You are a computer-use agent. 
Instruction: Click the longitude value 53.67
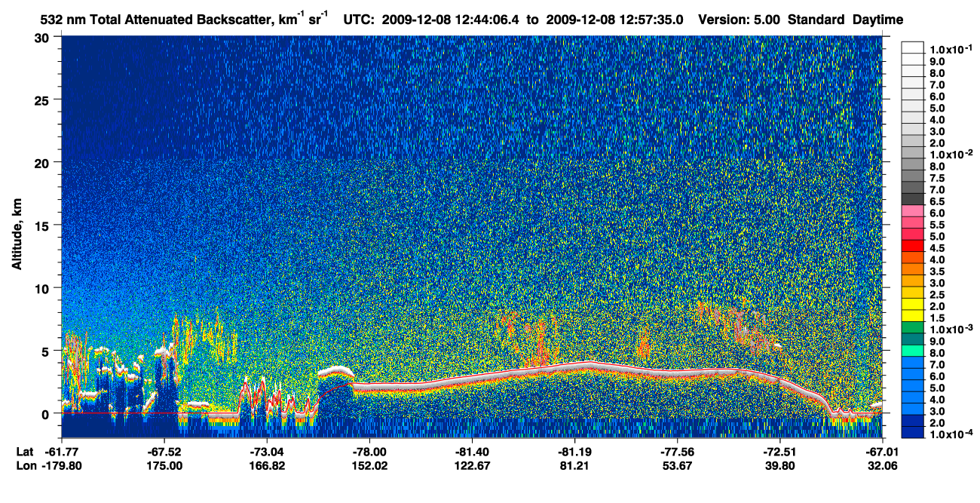677,465
